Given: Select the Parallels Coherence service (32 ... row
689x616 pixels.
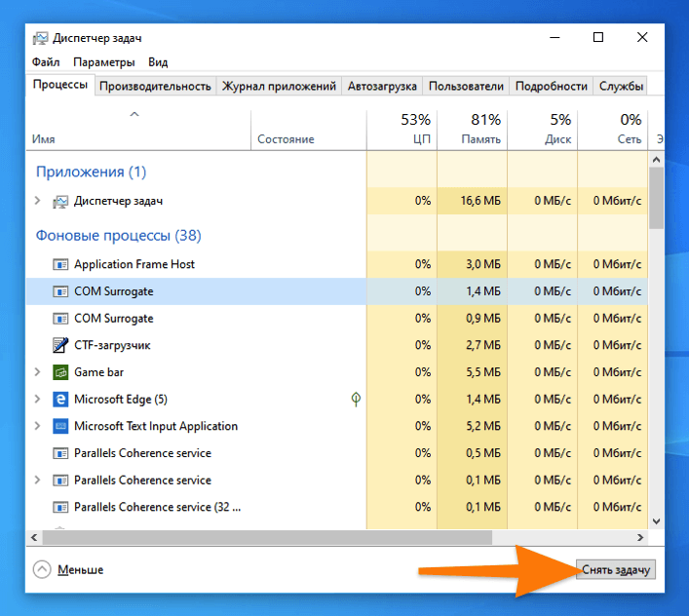Looking at the screenshot, I should (337, 507).
